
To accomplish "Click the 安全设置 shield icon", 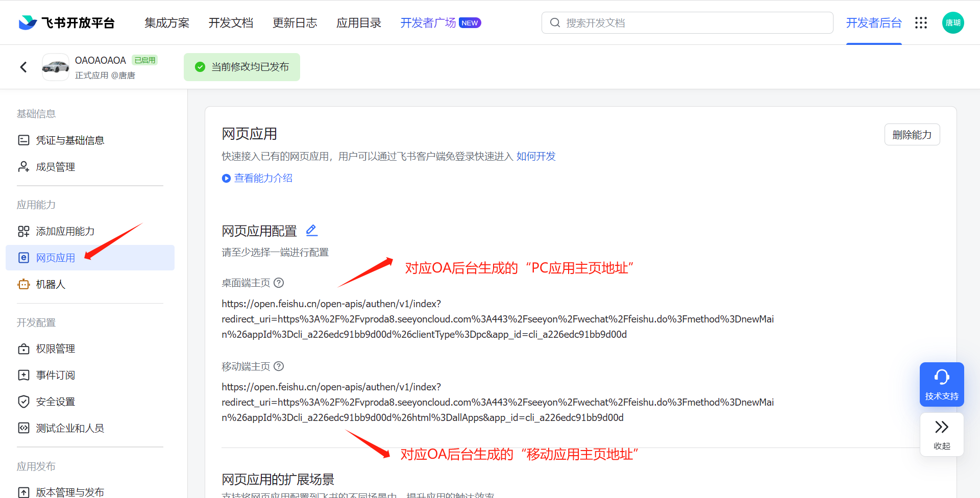I will point(23,402).
